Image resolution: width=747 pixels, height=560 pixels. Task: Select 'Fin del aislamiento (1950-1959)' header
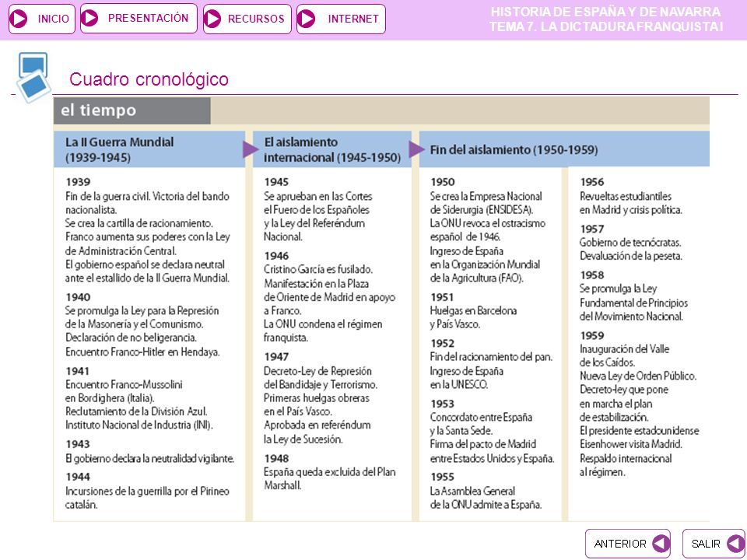(564, 149)
